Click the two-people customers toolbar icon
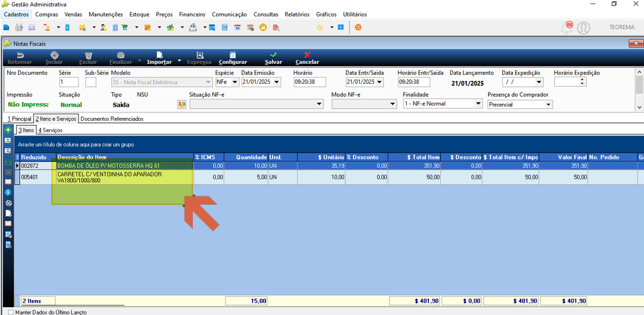 click(19, 28)
